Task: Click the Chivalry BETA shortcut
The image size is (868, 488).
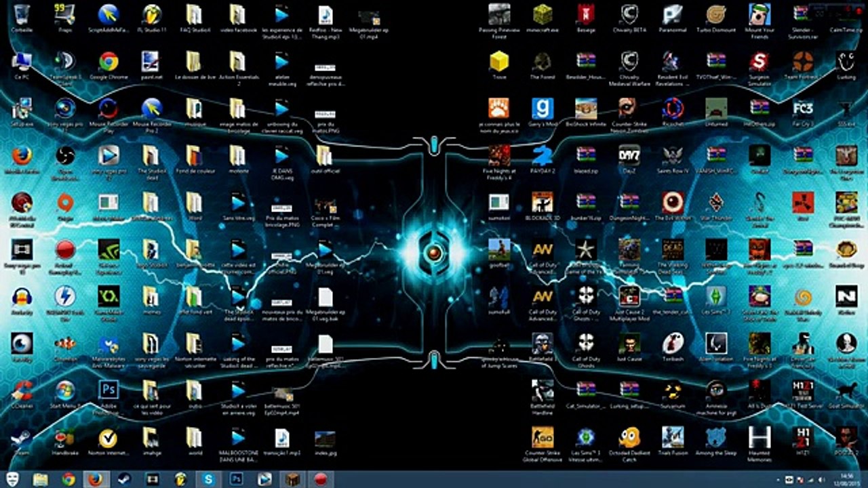Action: [629, 14]
